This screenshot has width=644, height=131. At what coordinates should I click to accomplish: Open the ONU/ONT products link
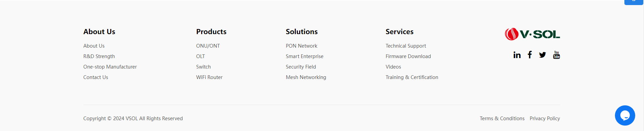pyautogui.click(x=208, y=46)
